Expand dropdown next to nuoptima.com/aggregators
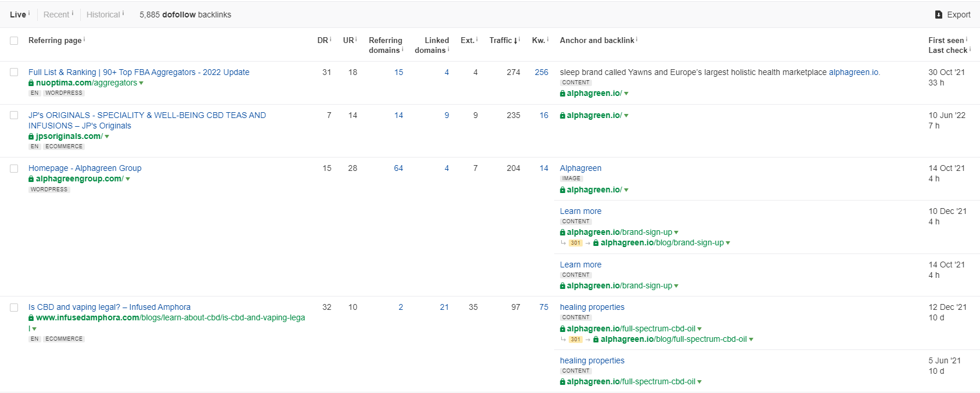This screenshot has width=980, height=393. pyautogui.click(x=141, y=83)
